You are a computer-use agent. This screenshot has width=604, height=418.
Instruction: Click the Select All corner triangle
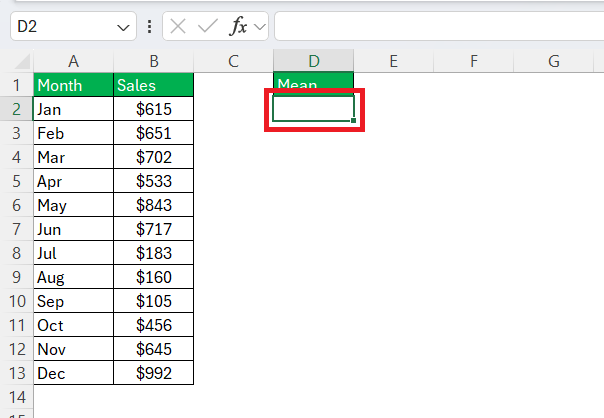pos(21,62)
